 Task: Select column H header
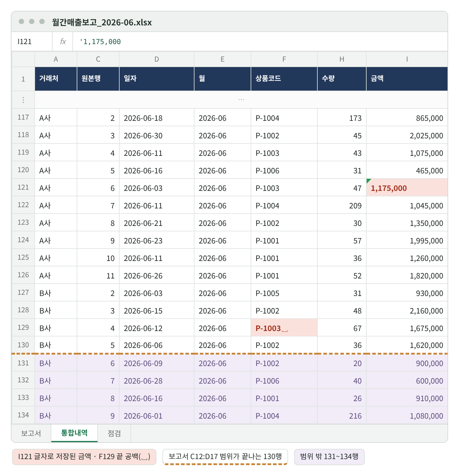pos(342,59)
